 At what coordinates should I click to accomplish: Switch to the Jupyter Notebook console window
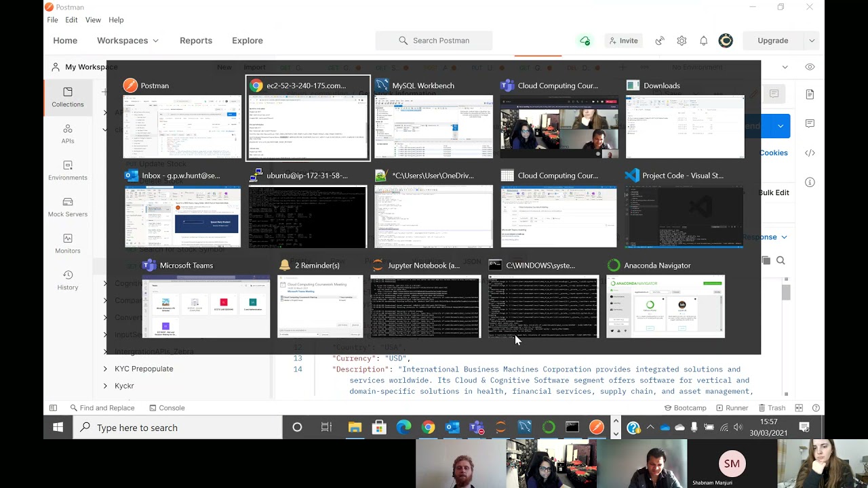tap(425, 306)
